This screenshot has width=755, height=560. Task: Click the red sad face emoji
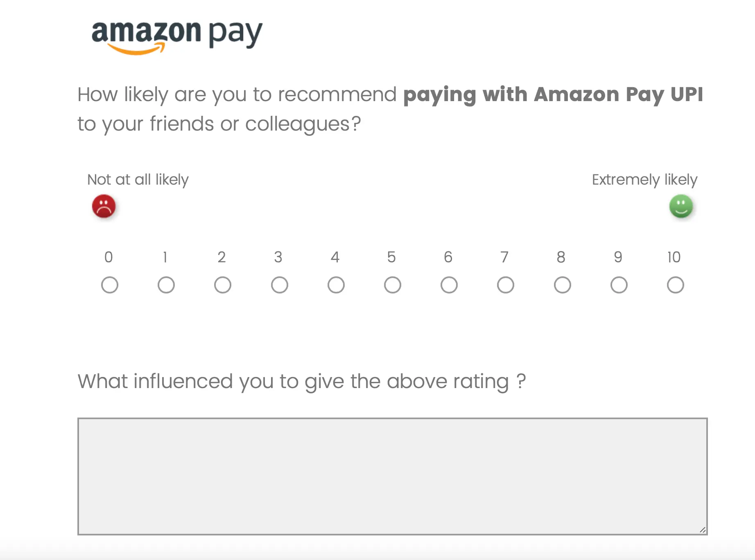[104, 206]
